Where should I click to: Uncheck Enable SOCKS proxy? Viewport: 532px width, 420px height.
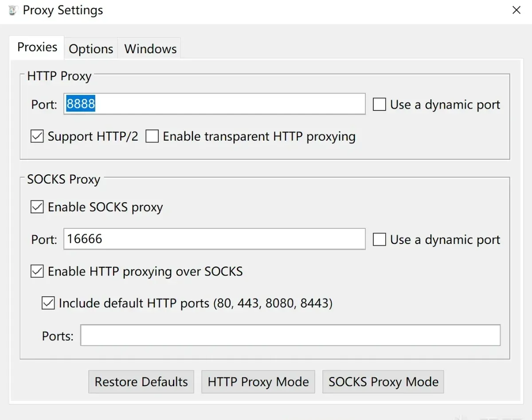click(x=37, y=207)
